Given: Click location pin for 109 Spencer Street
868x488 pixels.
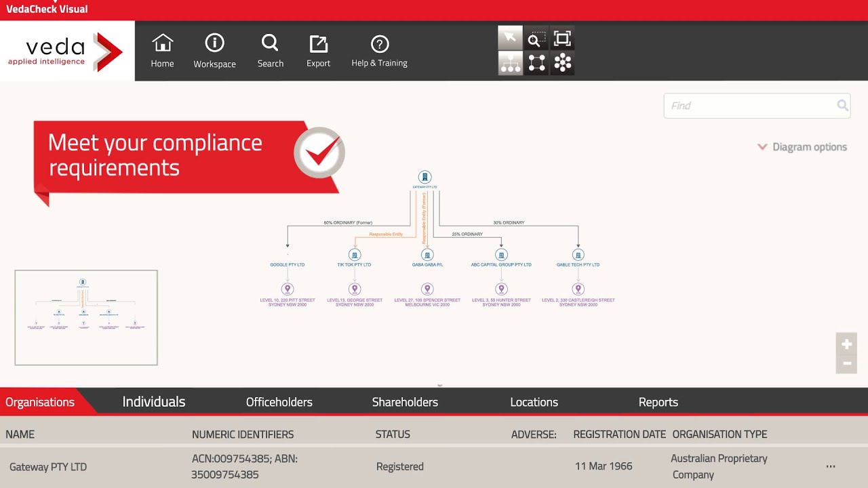Looking at the screenshot, I should (427, 289).
